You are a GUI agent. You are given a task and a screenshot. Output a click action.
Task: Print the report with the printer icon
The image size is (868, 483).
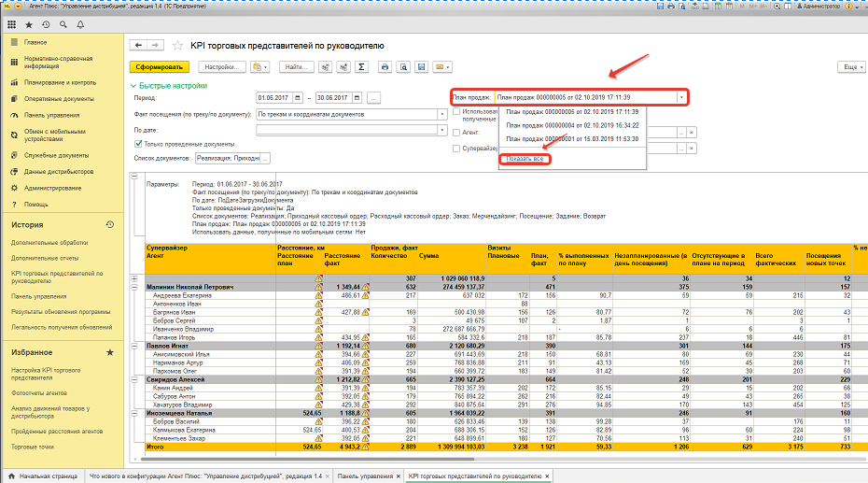(x=385, y=67)
